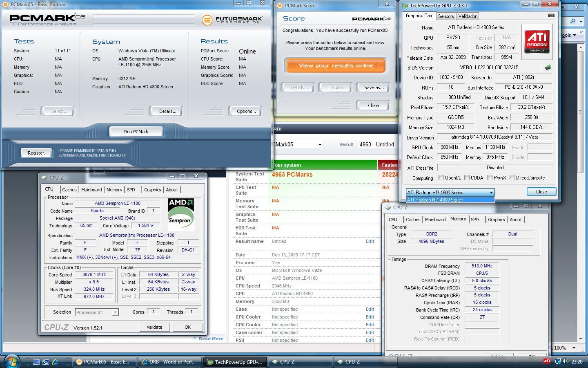Viewport: 588px width, 368px height.
Task: Click Run PCMark button
Action: (x=136, y=132)
